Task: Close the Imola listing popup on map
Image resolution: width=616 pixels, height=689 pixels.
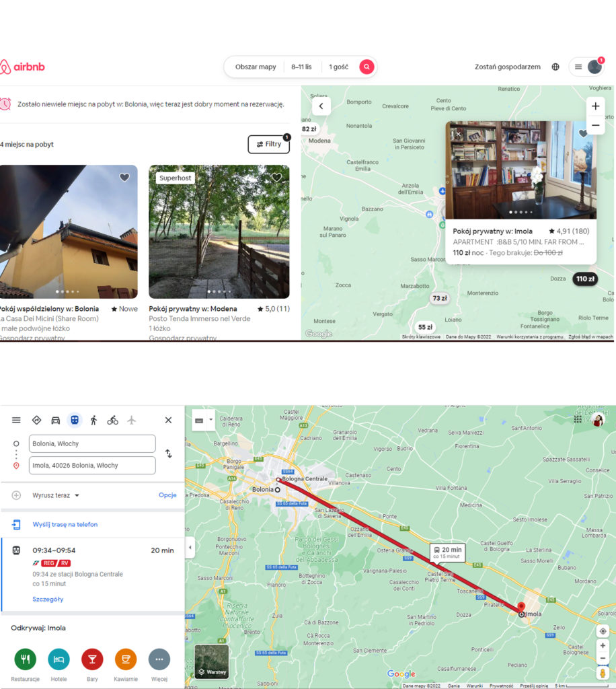Action: pos(458,134)
